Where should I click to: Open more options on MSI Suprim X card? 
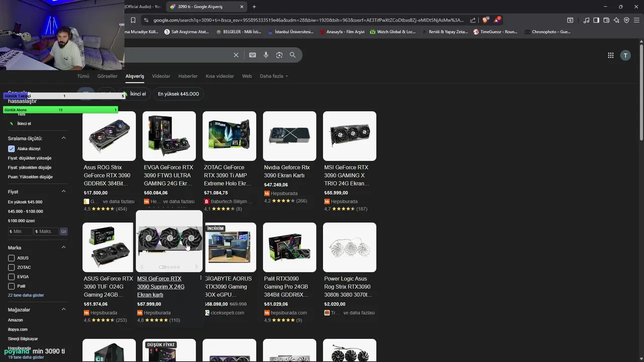click(201, 278)
